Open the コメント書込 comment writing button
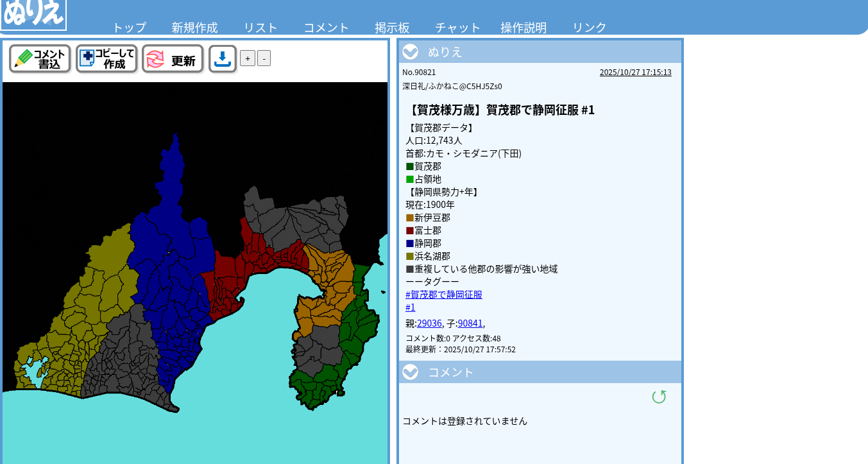This screenshot has width=868, height=464. point(40,59)
